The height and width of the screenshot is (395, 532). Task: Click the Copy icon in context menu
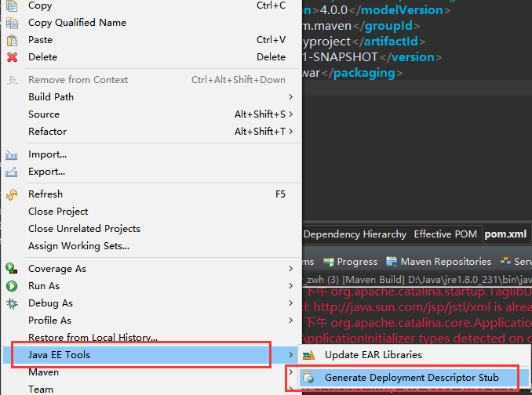[x=12, y=5]
